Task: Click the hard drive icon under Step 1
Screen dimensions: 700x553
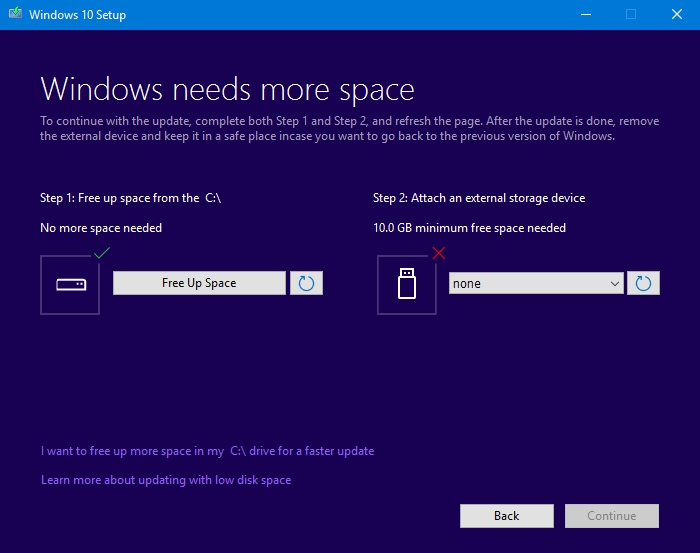Action: point(70,285)
